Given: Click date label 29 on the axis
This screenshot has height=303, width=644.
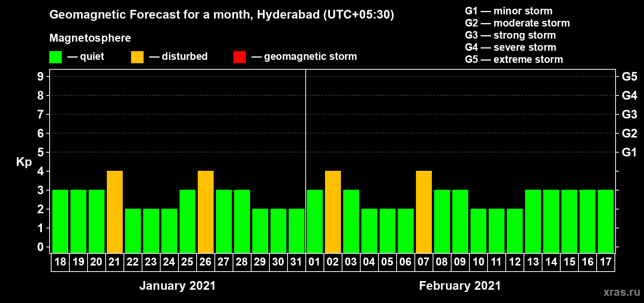Looking at the screenshot, I should coord(260,262).
